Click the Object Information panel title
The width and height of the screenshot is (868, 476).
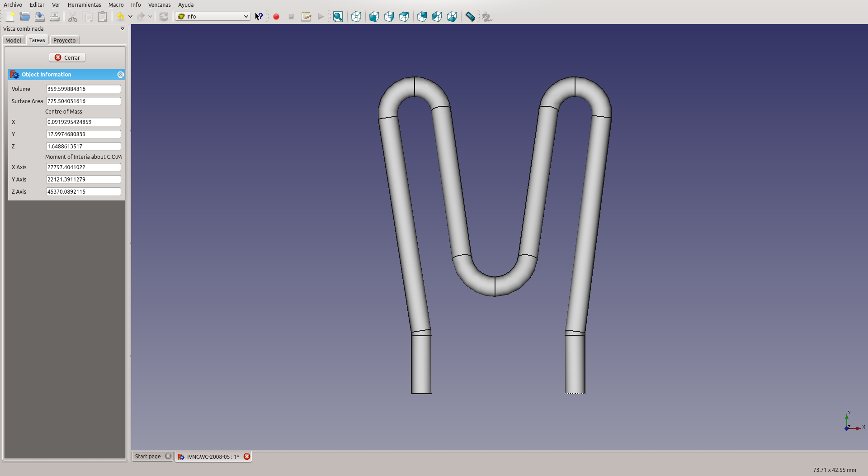pyautogui.click(x=47, y=75)
